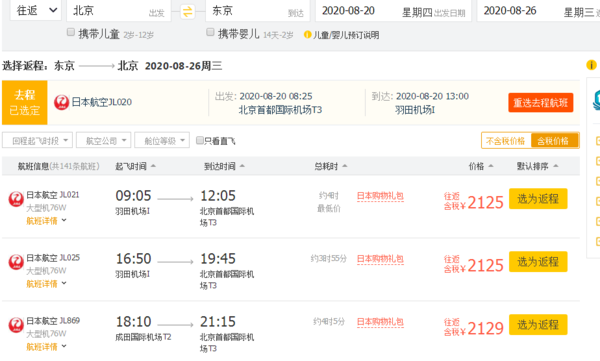Tick the 携带儿童 checkbox
The height and width of the screenshot is (361, 600).
[x=71, y=32]
